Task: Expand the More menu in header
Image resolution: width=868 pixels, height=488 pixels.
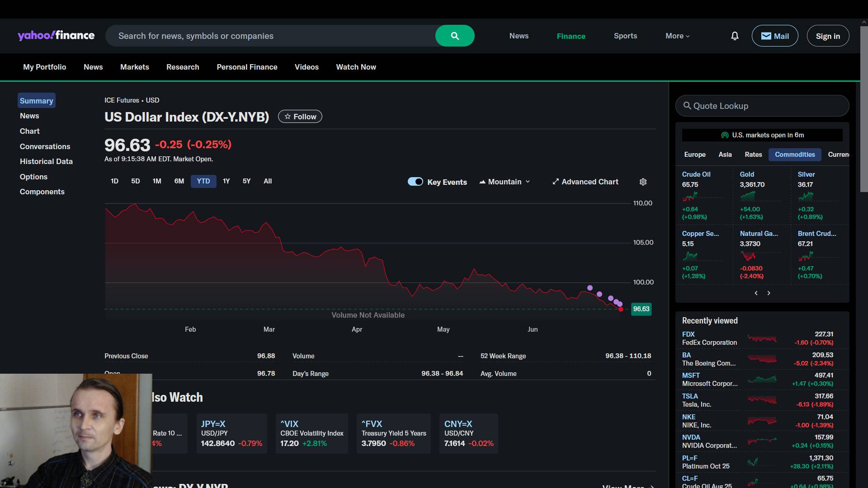Action: point(677,36)
